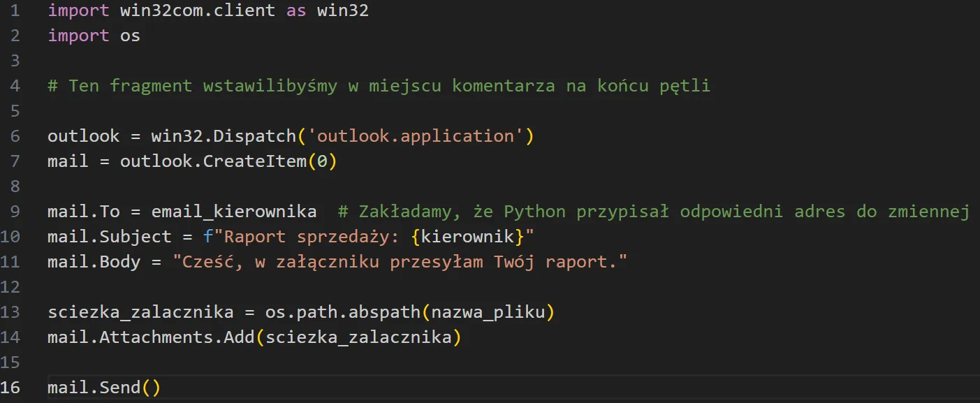
Task: Place cursor on win32com.client module name
Action: point(197,10)
